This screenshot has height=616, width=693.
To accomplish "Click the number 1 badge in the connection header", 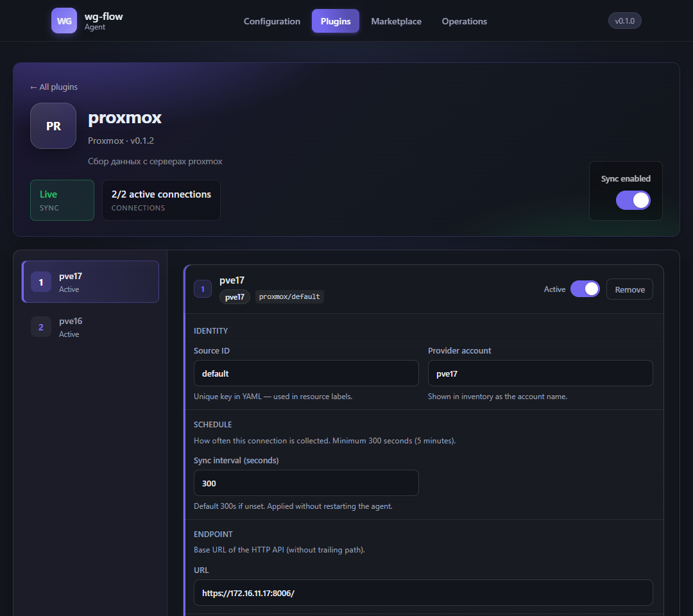I will point(203,289).
